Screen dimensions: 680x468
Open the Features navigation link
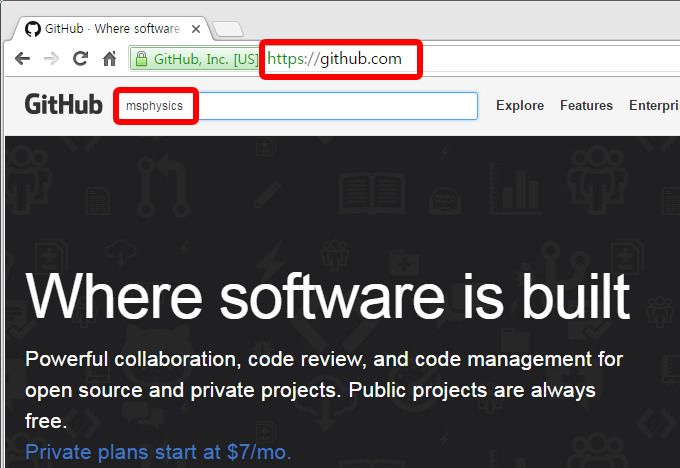[586, 105]
